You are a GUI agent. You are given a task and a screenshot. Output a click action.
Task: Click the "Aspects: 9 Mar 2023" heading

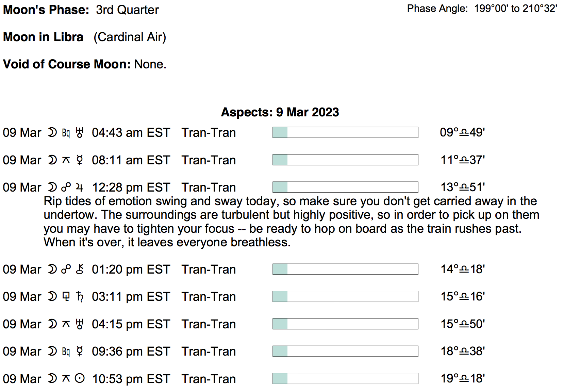[280, 112]
